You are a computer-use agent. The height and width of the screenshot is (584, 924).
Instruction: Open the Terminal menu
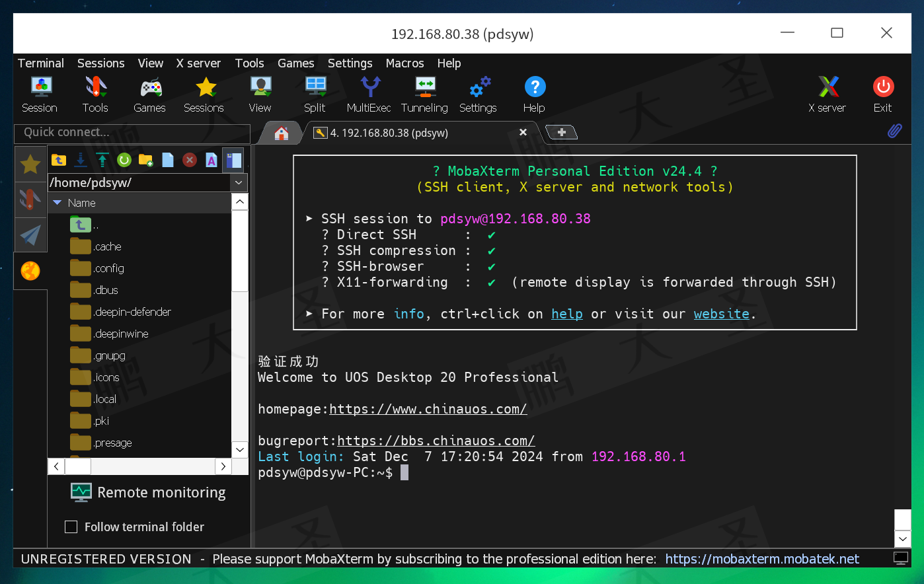(41, 63)
